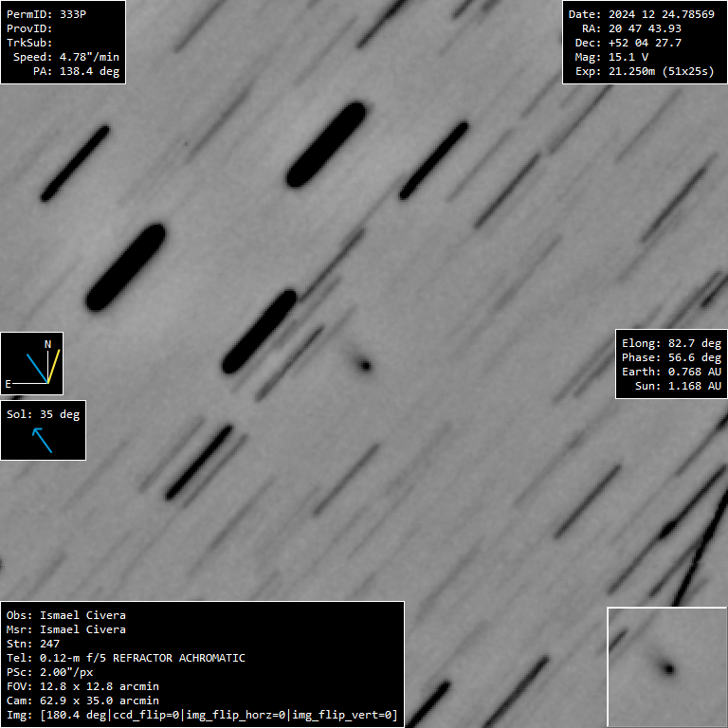Click the 'Sun: 1.168 AU' text

678,387
